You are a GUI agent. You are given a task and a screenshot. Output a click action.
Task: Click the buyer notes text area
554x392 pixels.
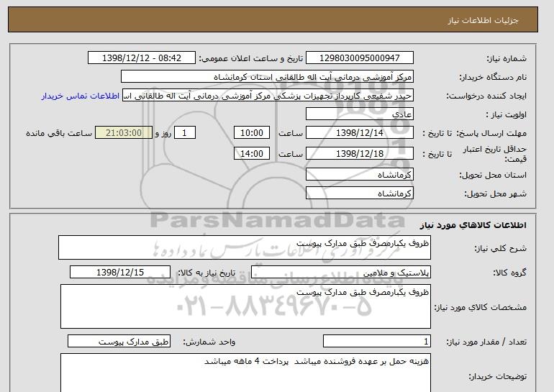click(x=245, y=373)
